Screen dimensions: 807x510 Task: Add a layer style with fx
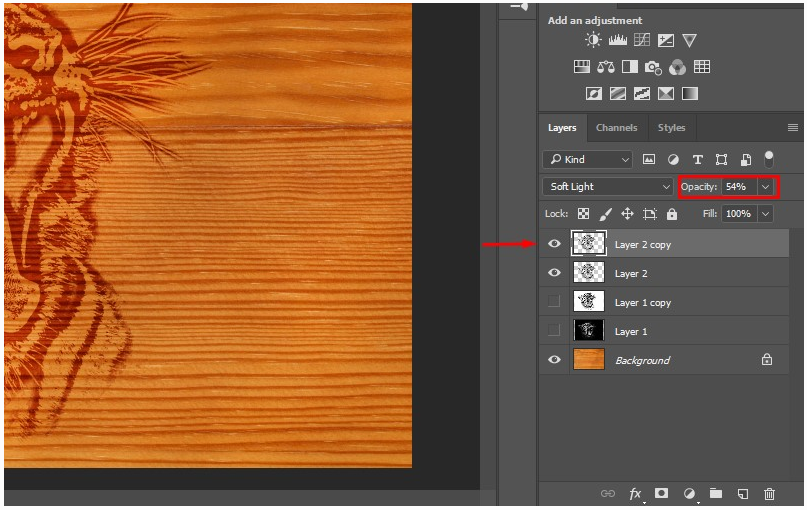point(636,494)
